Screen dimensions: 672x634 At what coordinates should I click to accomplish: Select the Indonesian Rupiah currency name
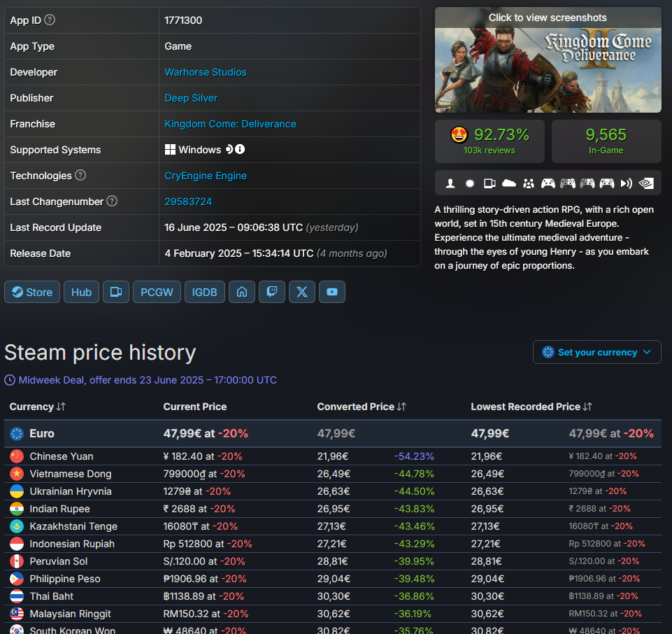72,544
